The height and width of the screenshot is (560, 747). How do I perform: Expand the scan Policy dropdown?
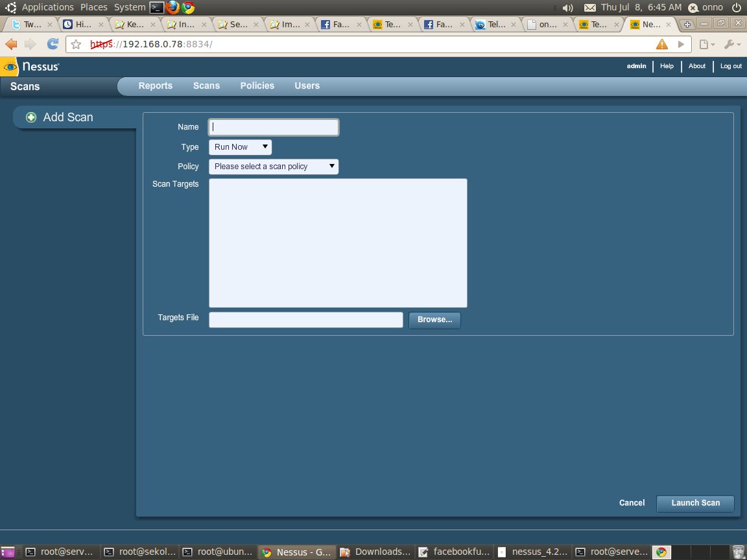(274, 167)
